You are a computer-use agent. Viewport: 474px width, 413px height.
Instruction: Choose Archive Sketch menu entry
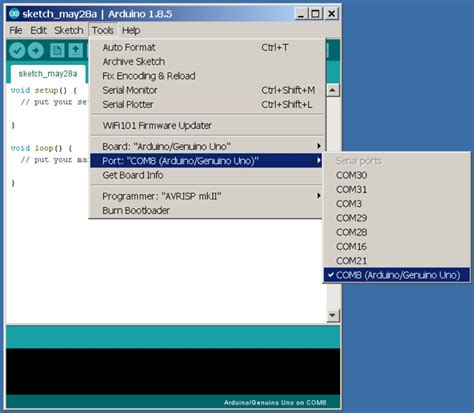[207, 62]
